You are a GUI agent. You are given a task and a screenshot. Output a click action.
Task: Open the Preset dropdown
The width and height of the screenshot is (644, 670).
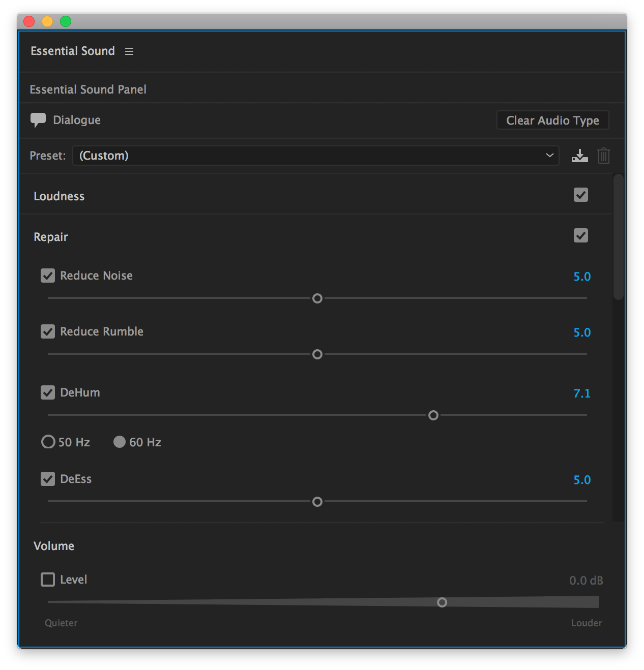coord(315,156)
